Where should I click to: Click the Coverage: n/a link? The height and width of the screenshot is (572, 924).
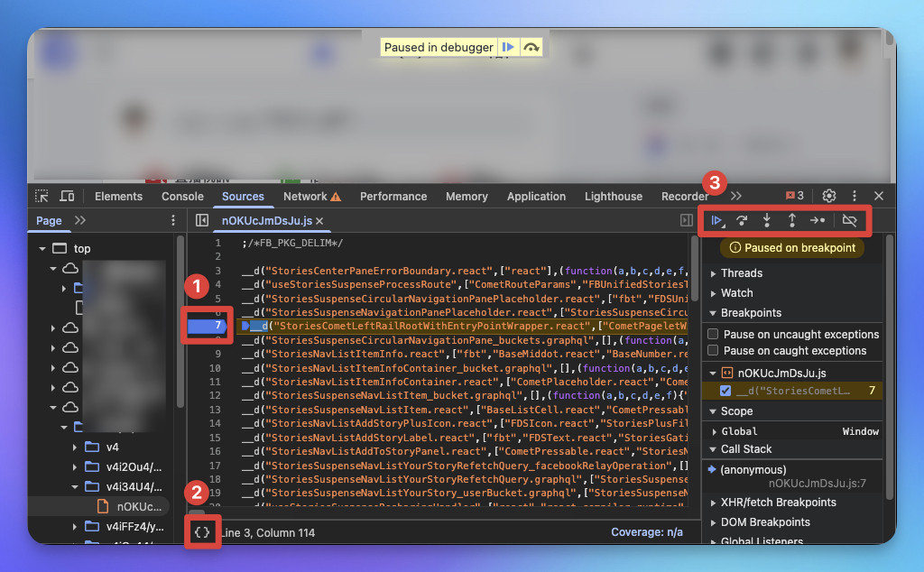tap(646, 532)
